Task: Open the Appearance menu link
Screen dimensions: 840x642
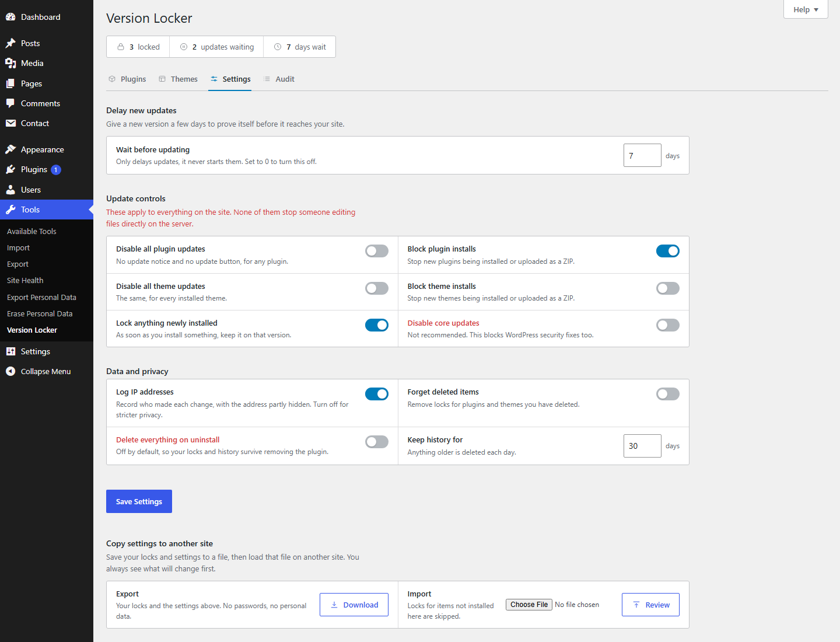Action: coord(47,149)
